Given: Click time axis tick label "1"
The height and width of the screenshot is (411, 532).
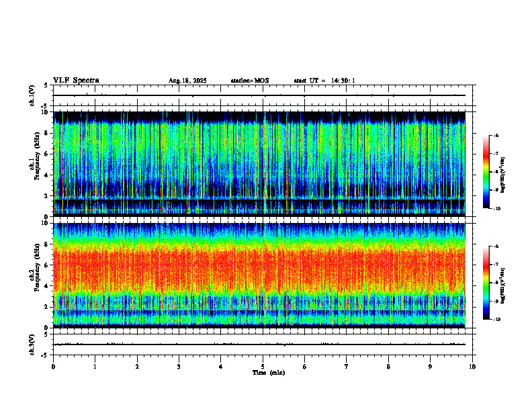Looking at the screenshot, I should (95, 367).
